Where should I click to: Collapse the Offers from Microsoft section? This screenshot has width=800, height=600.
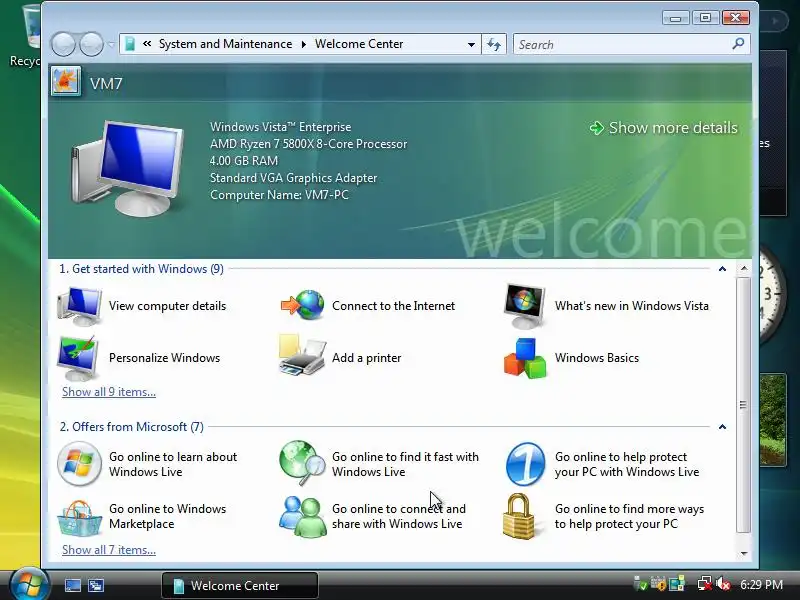pos(722,427)
